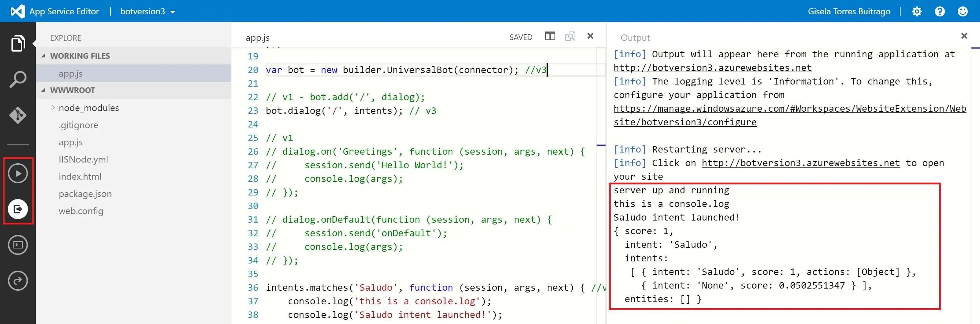Click line number 20 in gutter
Viewport: 980px width, 324px height.
pos(253,70)
